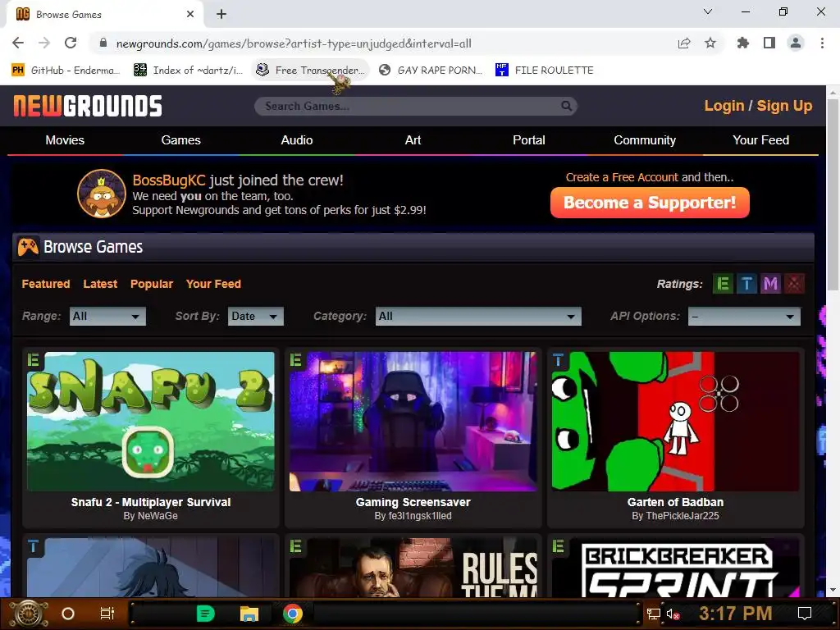
Task: Go back with browser back arrow
Action: point(18,43)
